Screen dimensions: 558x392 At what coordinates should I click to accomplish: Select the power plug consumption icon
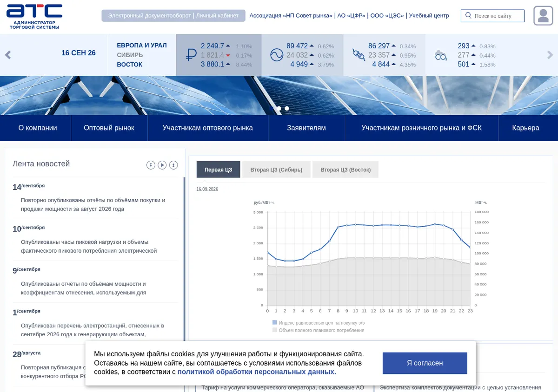point(359,54)
